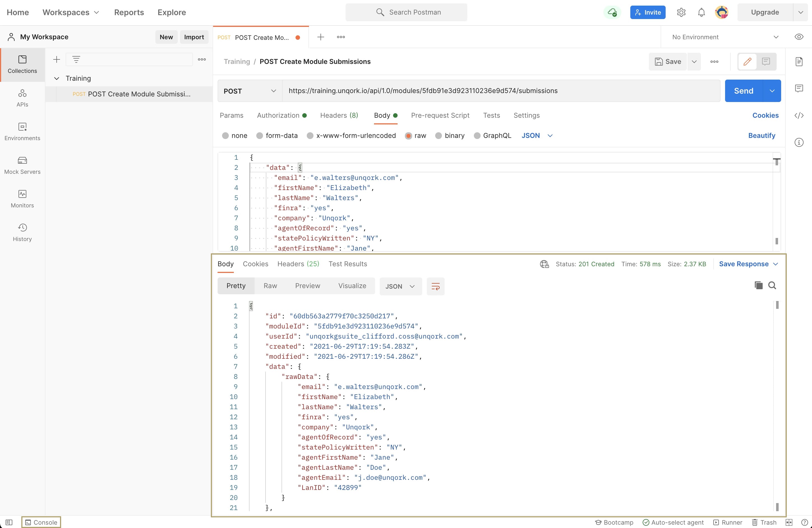The height and width of the screenshot is (528, 812).
Task: Open the No Environment selector
Action: 725,37
